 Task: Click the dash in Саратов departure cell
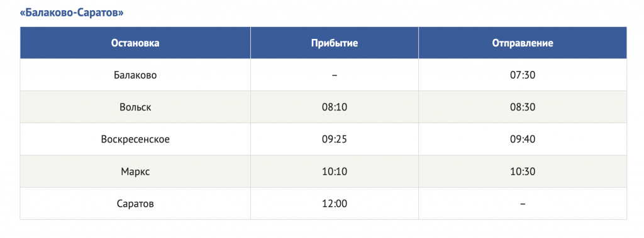523,203
